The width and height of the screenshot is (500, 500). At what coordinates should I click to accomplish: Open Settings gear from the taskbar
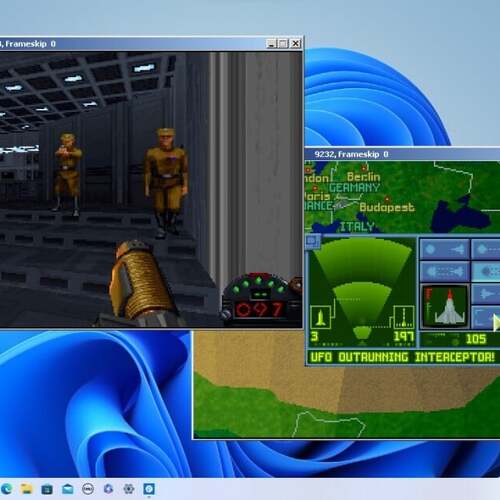[x=129, y=489]
